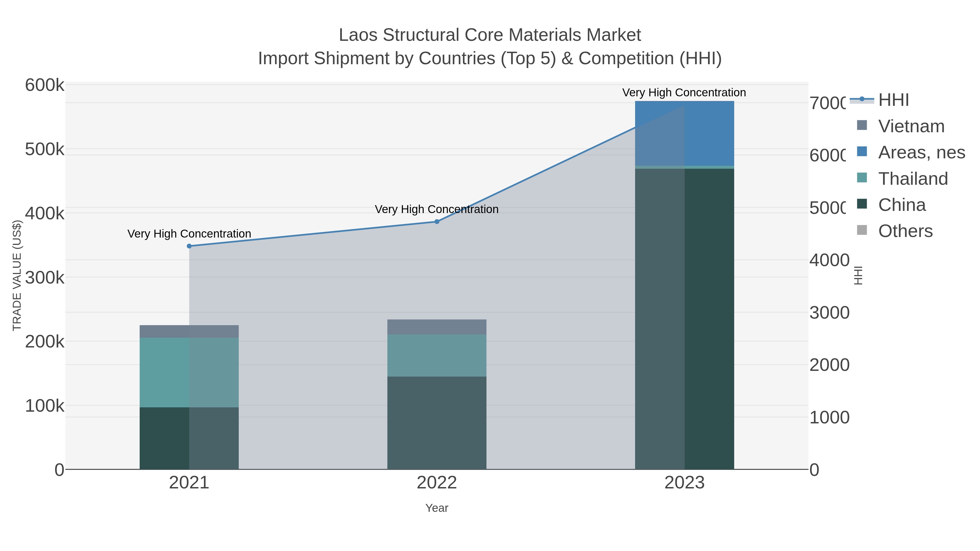This screenshot has height=551, width=980.
Task: Toggle the Others legend entry
Action: (x=895, y=231)
